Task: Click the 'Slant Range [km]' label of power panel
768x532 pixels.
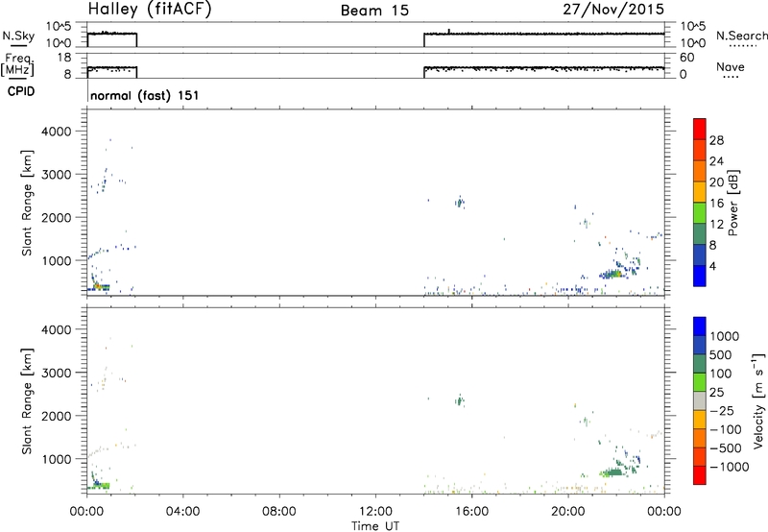Action: (27, 203)
